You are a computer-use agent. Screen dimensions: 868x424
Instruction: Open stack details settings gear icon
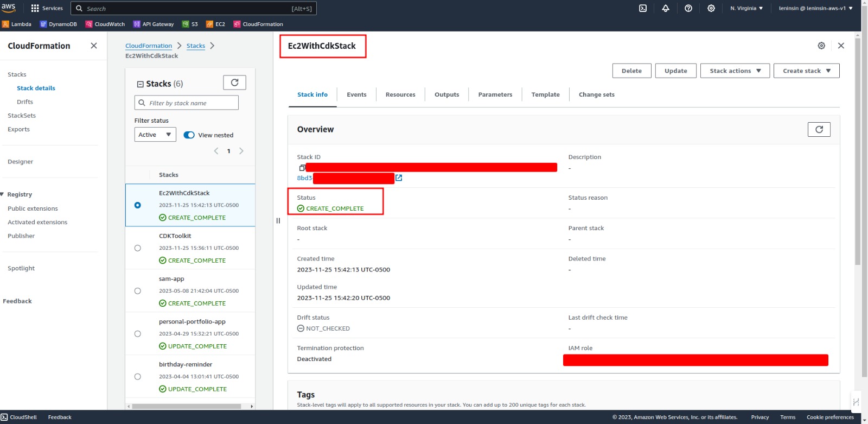(821, 46)
